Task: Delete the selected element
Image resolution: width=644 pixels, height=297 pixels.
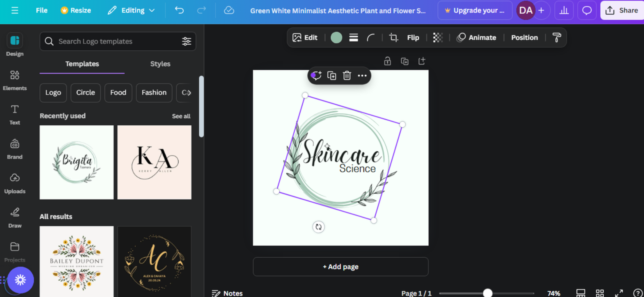Action: (x=347, y=75)
